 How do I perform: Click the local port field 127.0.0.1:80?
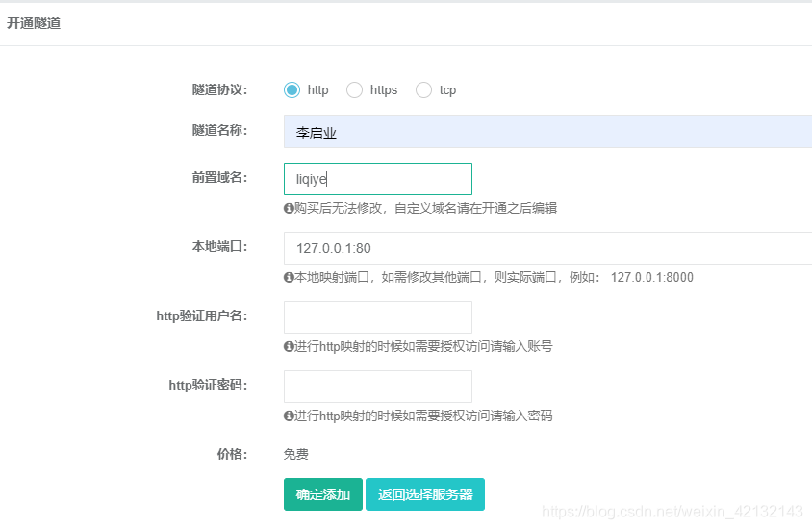point(547,248)
